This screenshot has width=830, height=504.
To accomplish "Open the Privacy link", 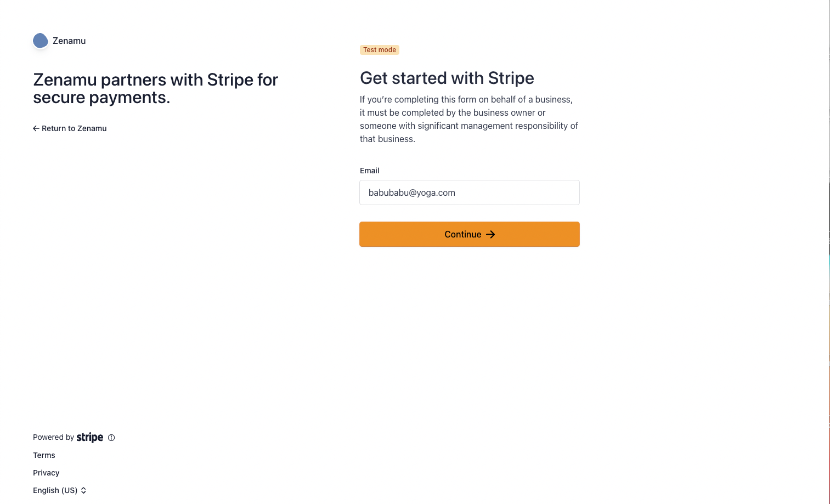I will pos(46,473).
